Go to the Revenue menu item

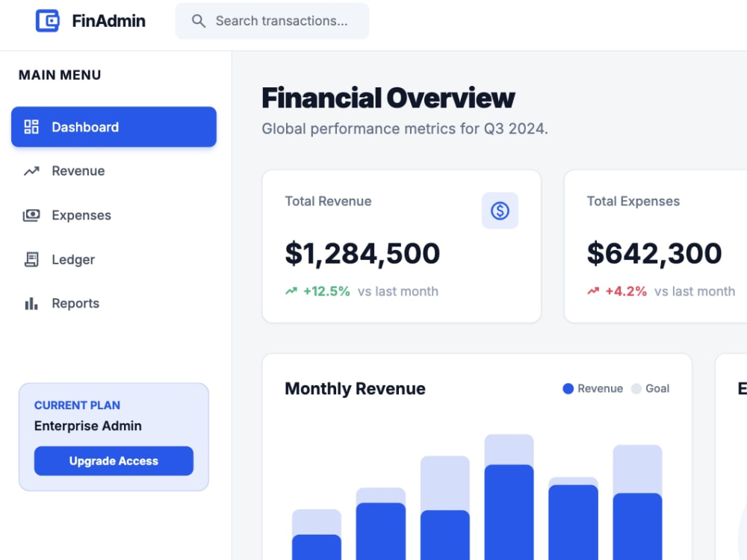[114, 171]
